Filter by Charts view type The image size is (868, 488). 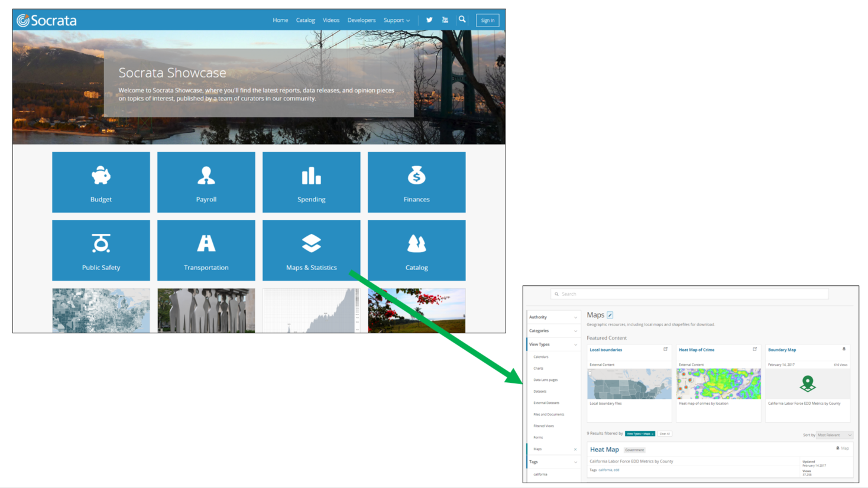coord(538,368)
